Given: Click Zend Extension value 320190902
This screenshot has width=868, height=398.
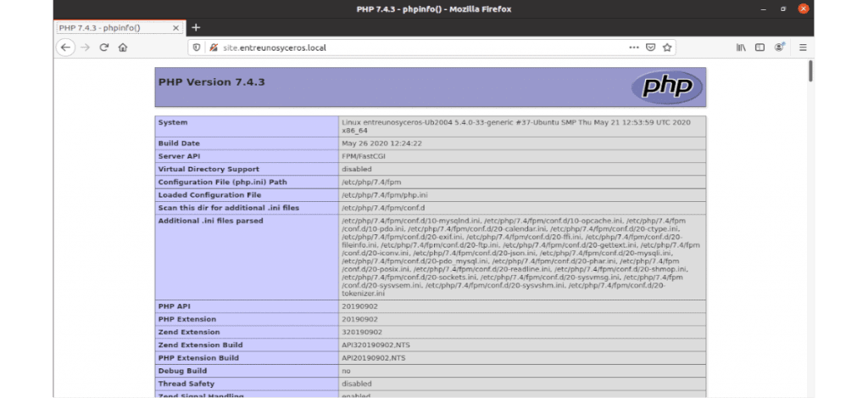Looking at the screenshot, I should pyautogui.click(x=362, y=332).
